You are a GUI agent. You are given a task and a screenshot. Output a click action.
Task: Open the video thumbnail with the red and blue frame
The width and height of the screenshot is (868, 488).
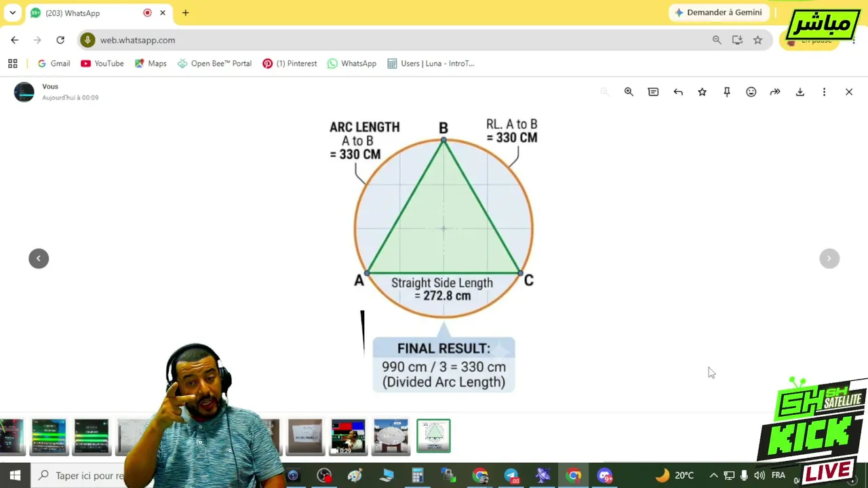click(348, 436)
